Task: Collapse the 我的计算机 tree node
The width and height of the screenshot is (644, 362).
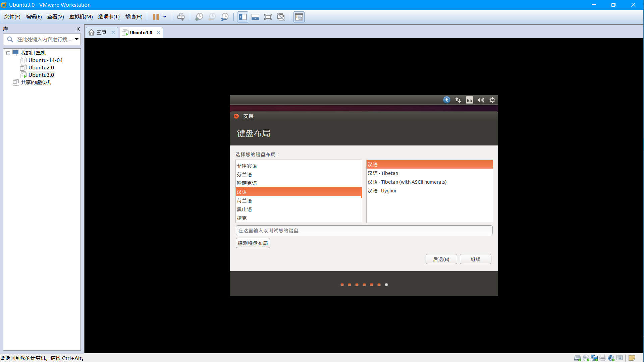Action: pos(8,53)
